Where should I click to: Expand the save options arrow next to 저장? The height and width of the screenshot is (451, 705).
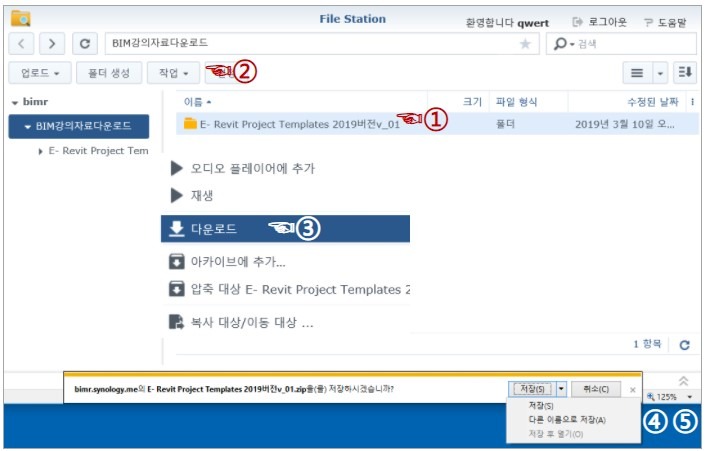pos(561,389)
